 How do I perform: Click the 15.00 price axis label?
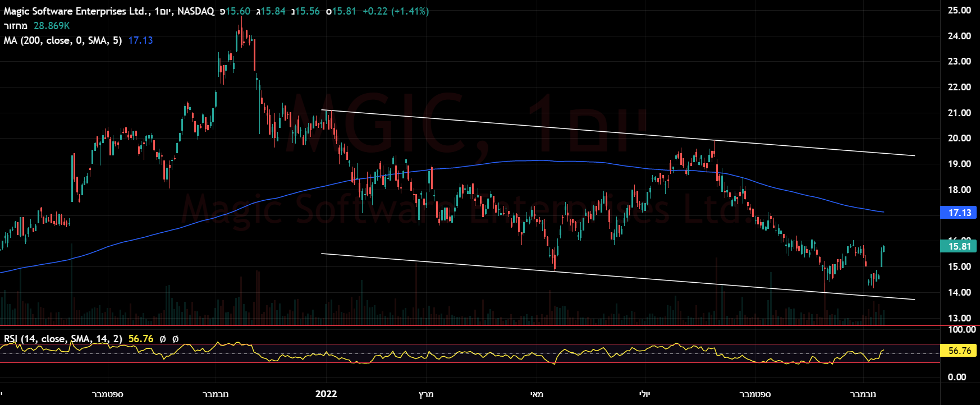959,266
